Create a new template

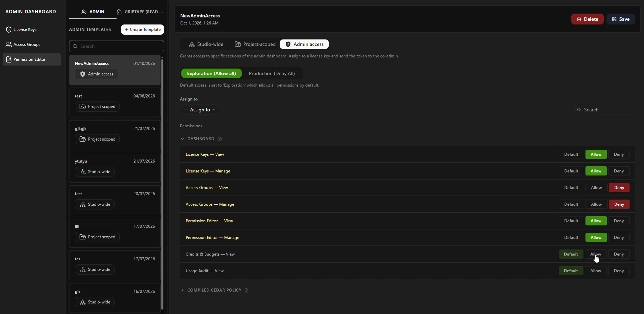click(143, 29)
